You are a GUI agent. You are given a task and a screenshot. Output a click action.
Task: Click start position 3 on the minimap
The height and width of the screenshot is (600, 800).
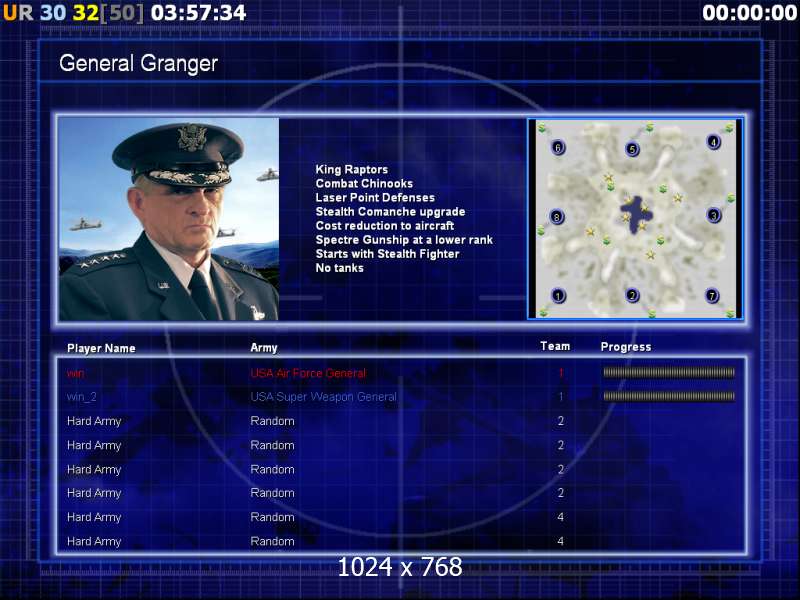point(714,215)
